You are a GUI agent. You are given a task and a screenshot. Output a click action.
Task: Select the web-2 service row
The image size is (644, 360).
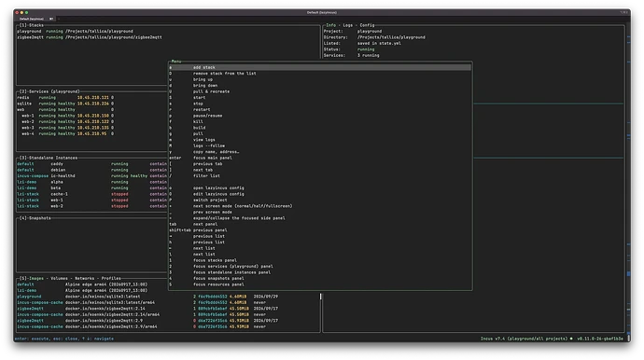(x=92, y=121)
